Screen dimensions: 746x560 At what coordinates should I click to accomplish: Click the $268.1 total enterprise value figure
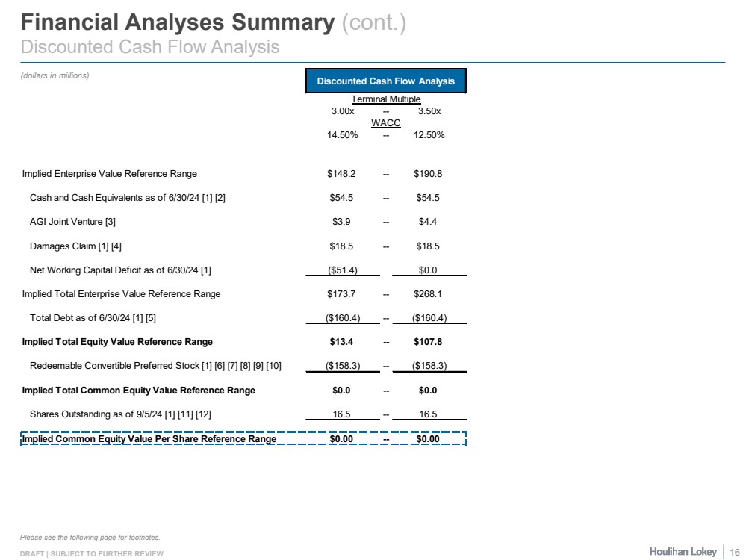(x=429, y=293)
